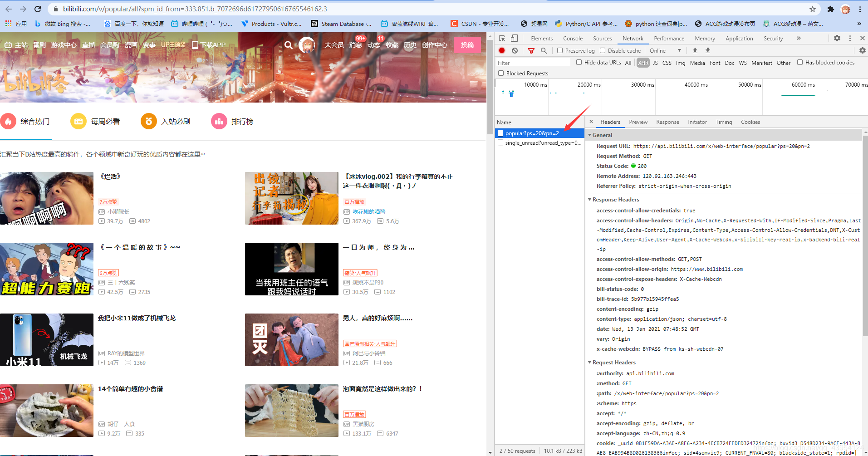
Task: Open DevTools settings gear
Action: (837, 39)
